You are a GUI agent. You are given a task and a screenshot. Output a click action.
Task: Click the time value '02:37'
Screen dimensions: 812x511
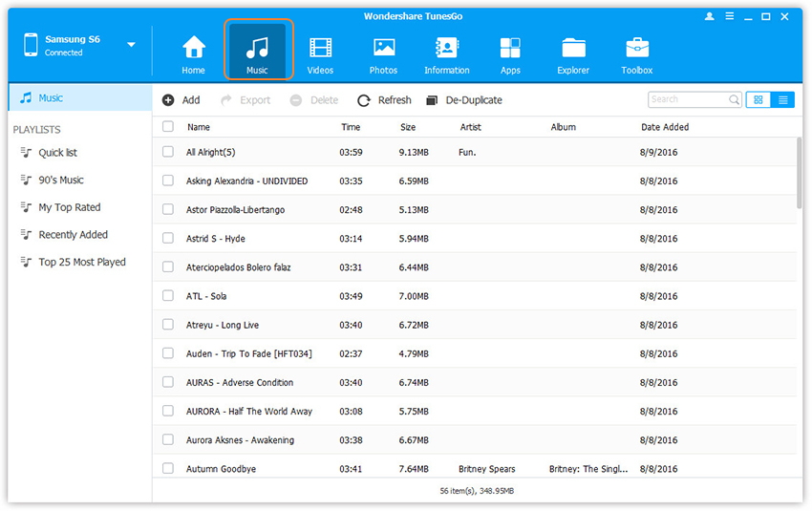351,354
